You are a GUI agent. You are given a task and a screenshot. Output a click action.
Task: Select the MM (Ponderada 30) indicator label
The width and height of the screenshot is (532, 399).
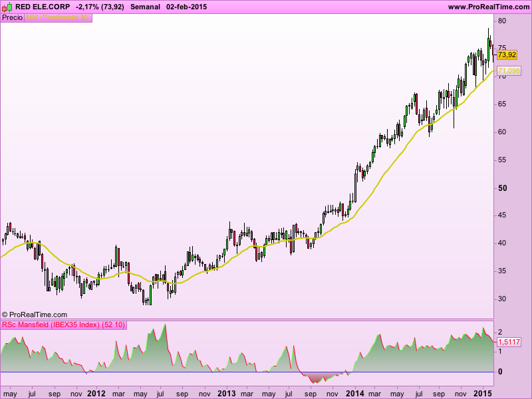point(59,18)
